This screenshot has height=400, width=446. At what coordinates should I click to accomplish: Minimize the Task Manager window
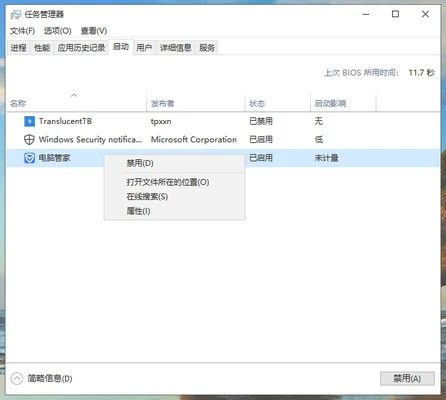[x=366, y=14]
